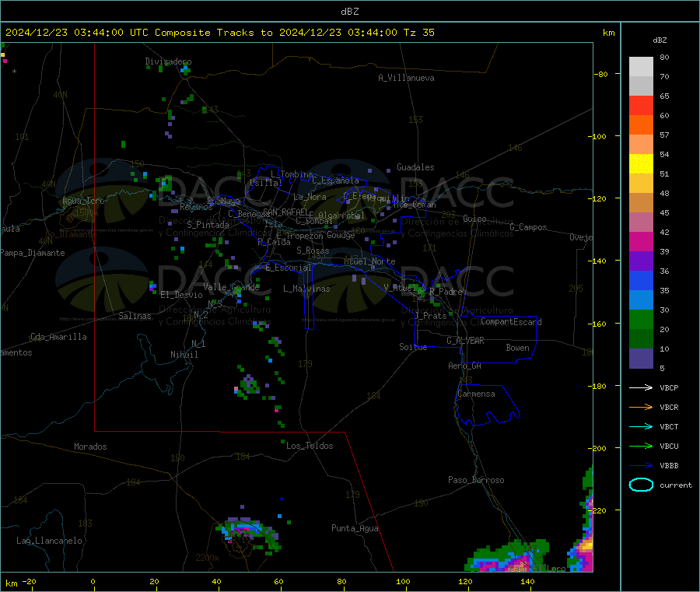Click the G_ALVEAR map label
700x592 pixels.
pos(465,341)
